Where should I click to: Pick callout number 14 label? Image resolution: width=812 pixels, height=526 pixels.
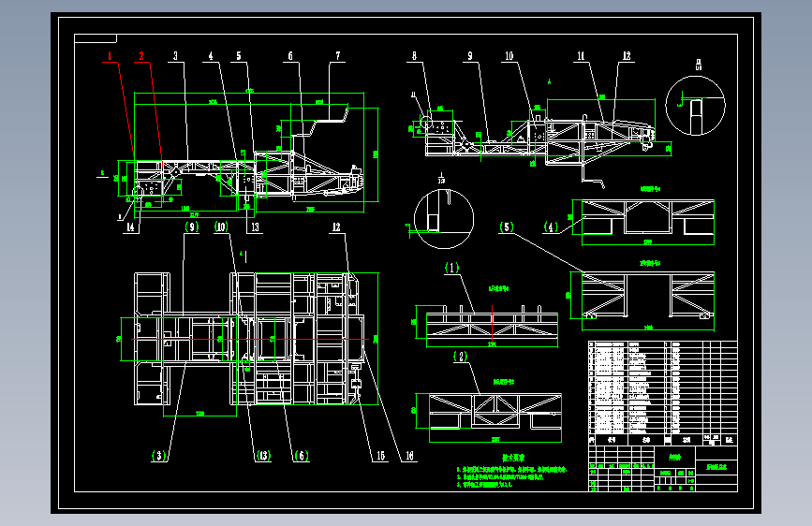click(x=130, y=227)
